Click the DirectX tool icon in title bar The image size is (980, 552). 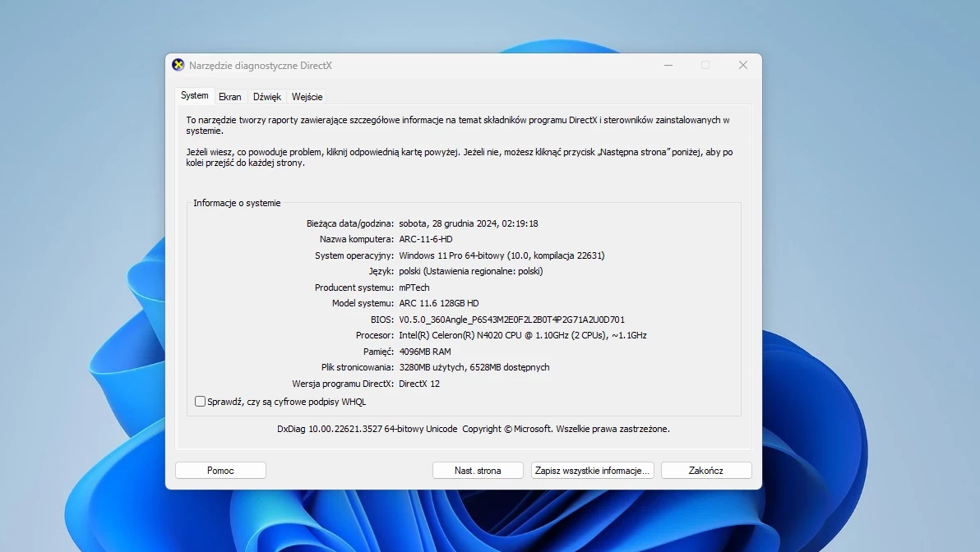click(176, 65)
